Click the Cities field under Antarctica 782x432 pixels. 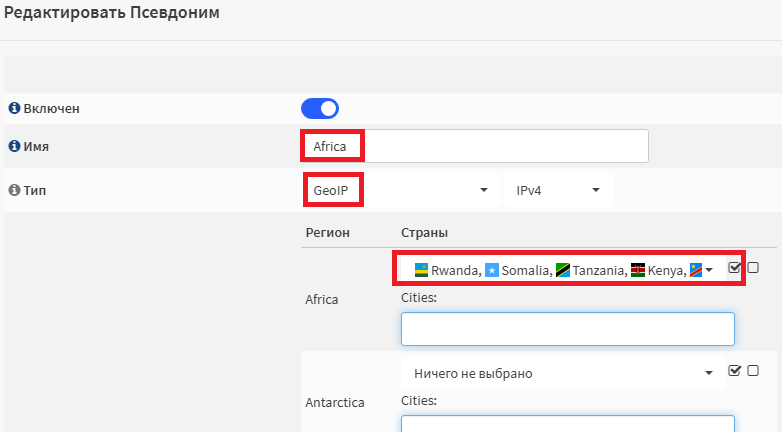point(568,424)
